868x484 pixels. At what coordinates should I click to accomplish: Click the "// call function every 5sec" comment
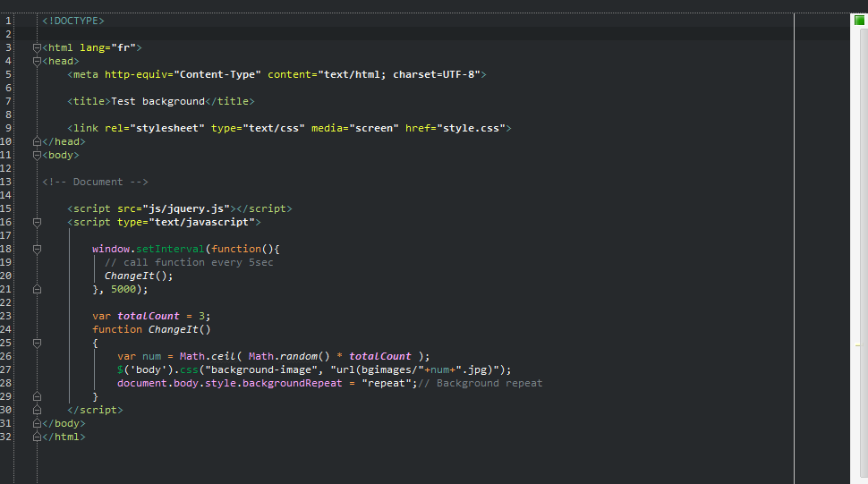coord(189,262)
